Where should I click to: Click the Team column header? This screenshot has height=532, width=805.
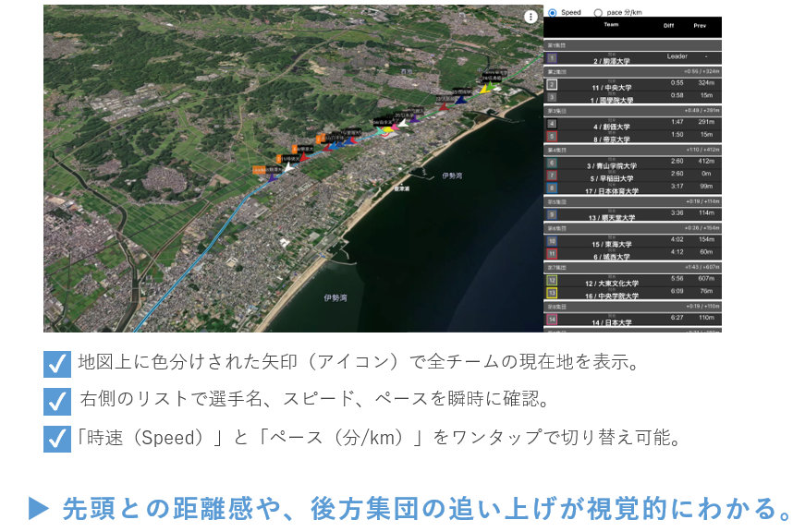coord(611,25)
